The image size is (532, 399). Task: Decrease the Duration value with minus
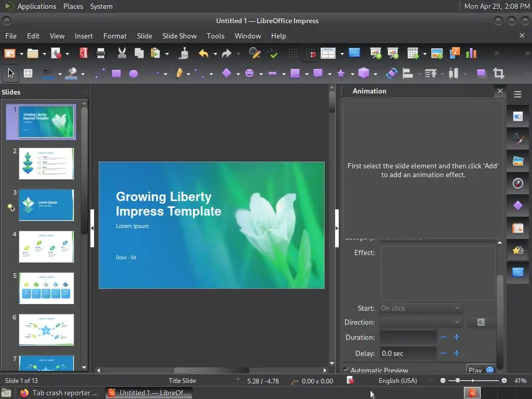pos(444,337)
